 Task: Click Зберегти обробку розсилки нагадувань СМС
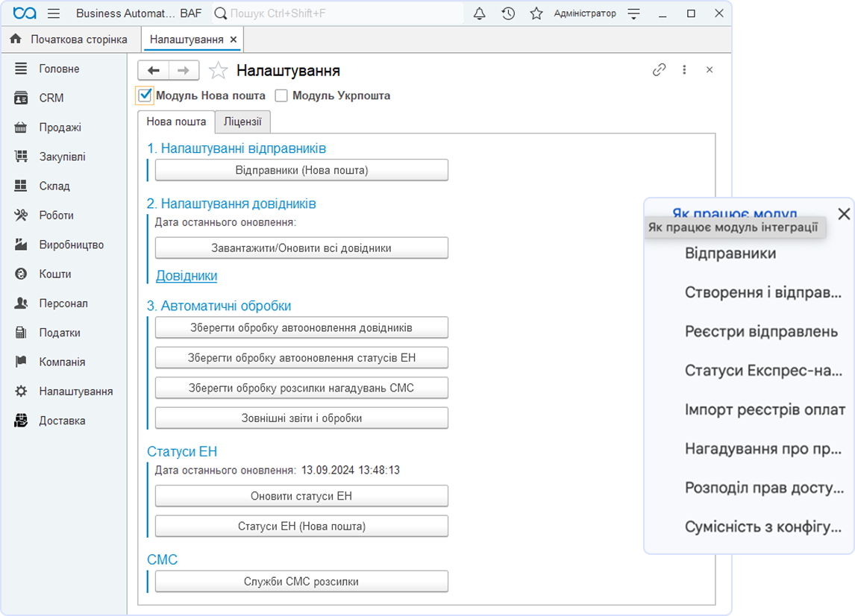click(301, 388)
